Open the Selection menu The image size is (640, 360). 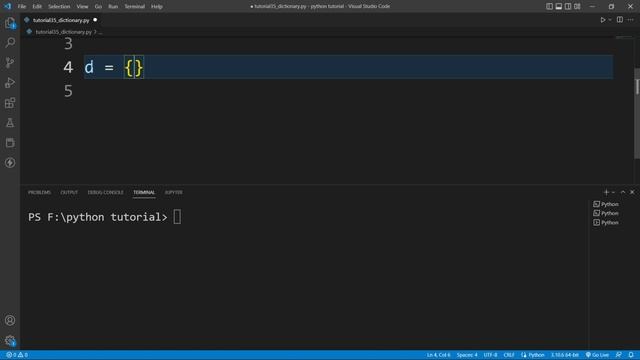point(59,6)
